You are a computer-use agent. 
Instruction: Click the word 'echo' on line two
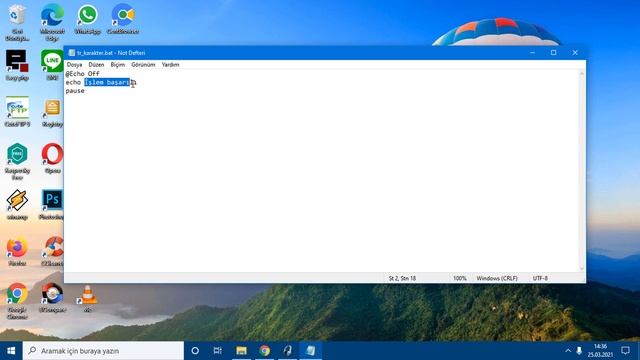pyautogui.click(x=73, y=82)
